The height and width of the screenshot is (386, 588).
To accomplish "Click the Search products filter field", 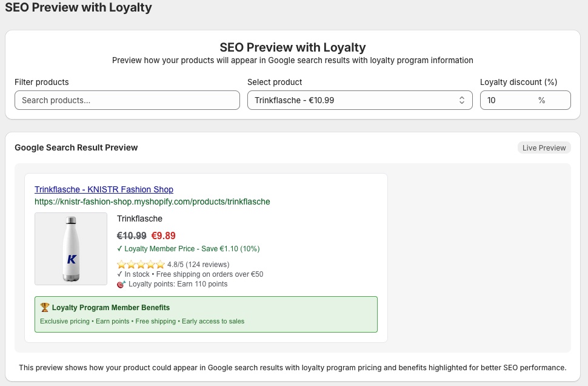I will click(127, 100).
